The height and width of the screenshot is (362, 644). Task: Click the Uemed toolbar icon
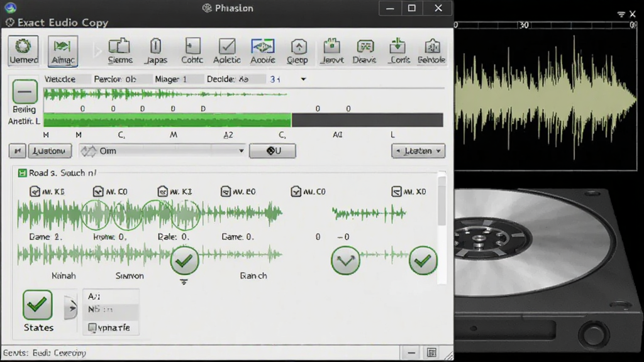(23, 50)
